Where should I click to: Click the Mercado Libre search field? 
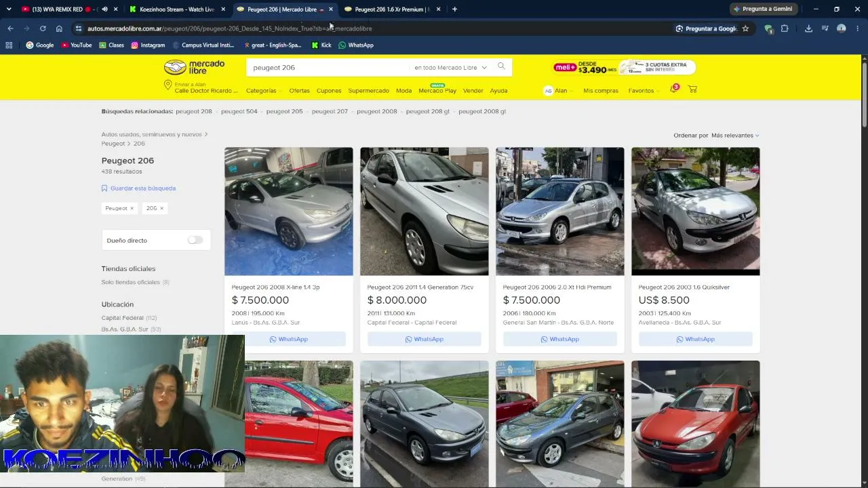[329, 68]
